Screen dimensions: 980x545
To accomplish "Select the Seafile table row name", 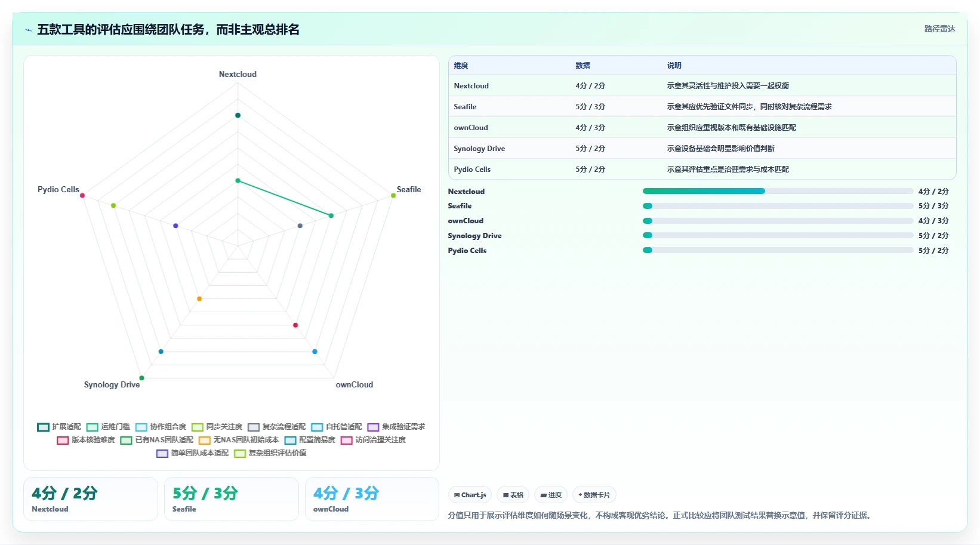I will coord(465,107).
